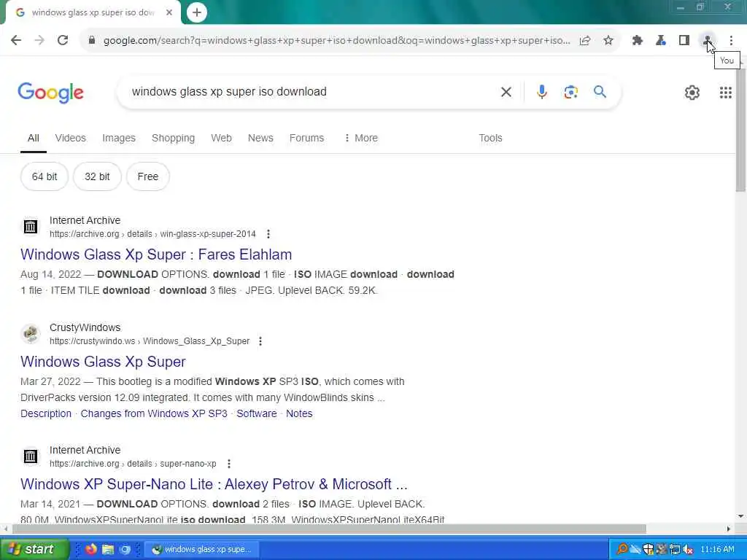The width and height of the screenshot is (747, 560).
Task: Open the folder icon in quick launch
Action: pyautogui.click(x=108, y=550)
